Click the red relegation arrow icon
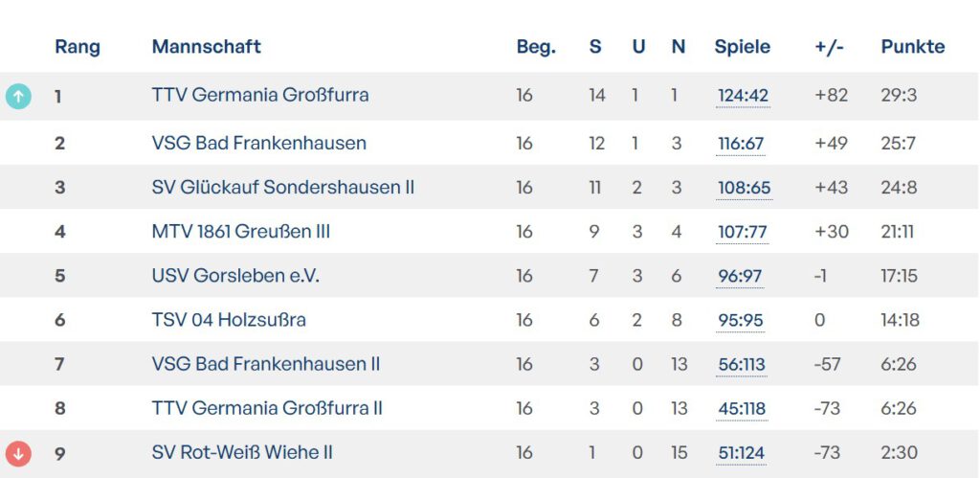980x478 pixels. (x=19, y=453)
